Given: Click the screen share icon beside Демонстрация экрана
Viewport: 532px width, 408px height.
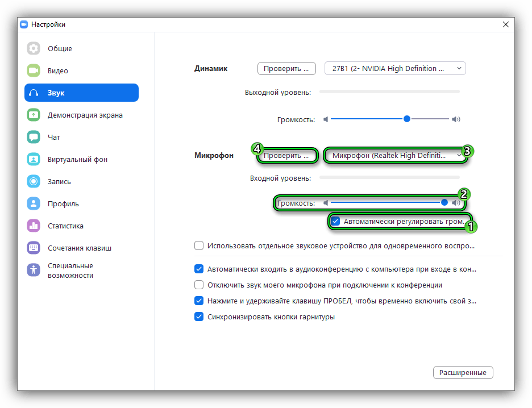Looking at the screenshot, I should pyautogui.click(x=33, y=115).
